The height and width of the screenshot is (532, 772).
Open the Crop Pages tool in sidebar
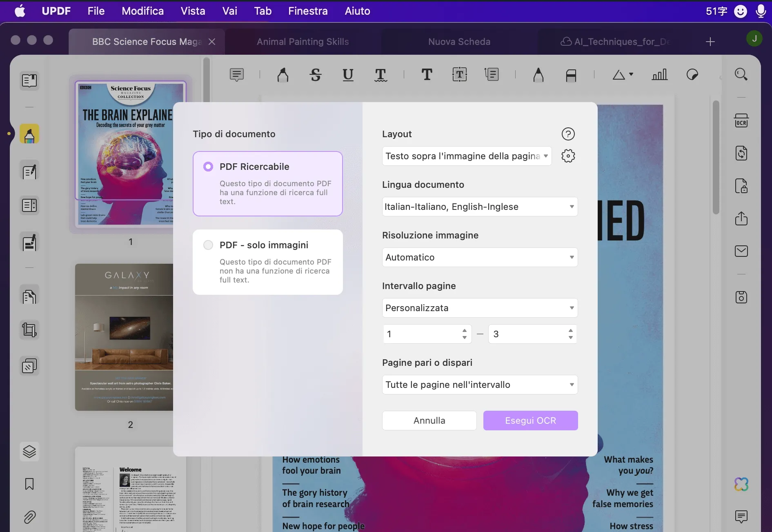[x=29, y=329]
